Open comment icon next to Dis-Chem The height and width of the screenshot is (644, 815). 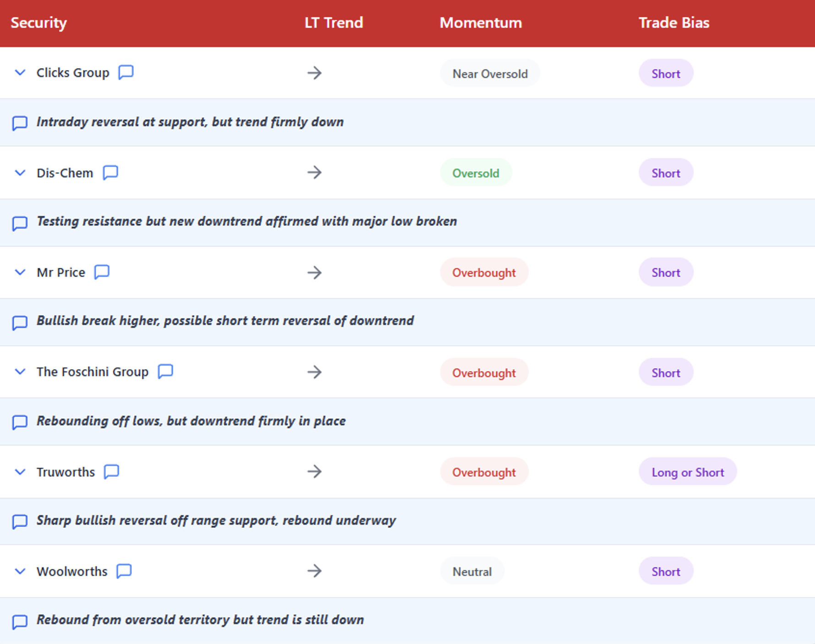(110, 173)
